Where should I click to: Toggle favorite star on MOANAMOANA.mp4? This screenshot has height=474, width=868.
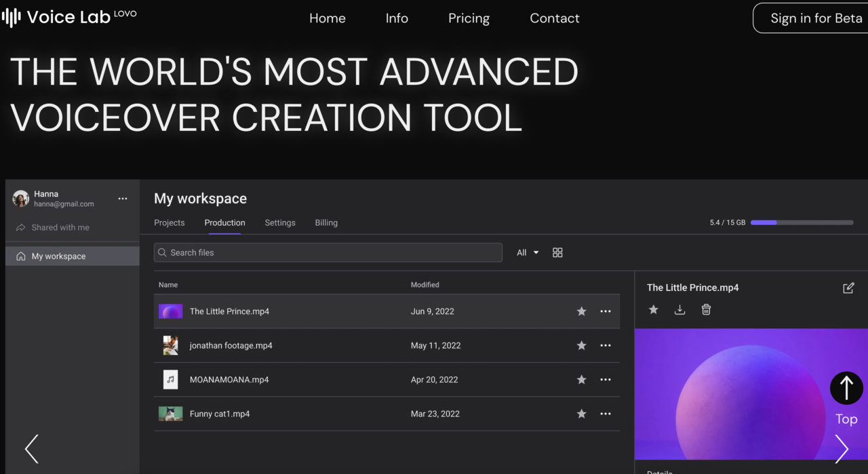(581, 380)
